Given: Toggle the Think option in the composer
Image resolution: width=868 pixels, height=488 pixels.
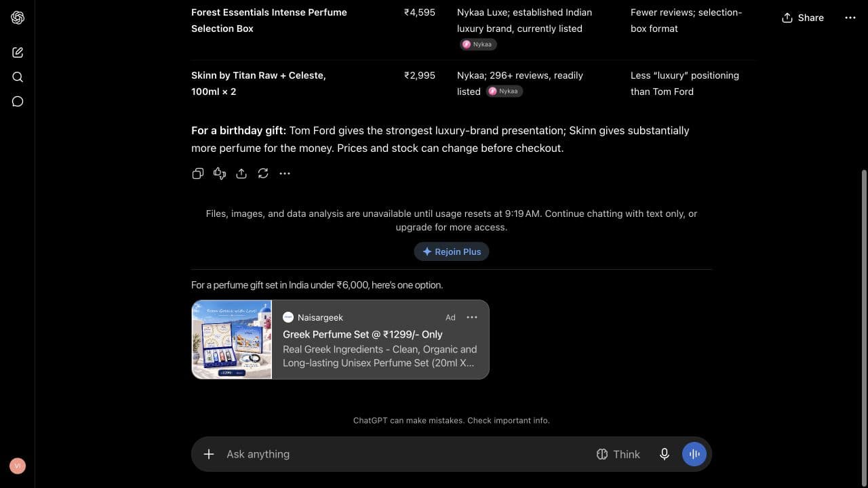Looking at the screenshot, I should pyautogui.click(x=618, y=454).
